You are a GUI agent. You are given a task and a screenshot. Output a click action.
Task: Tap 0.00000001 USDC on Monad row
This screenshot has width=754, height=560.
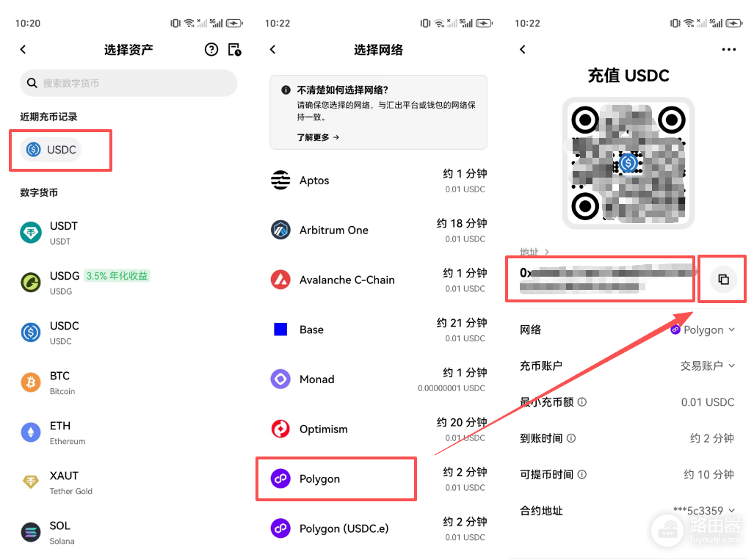click(451, 388)
